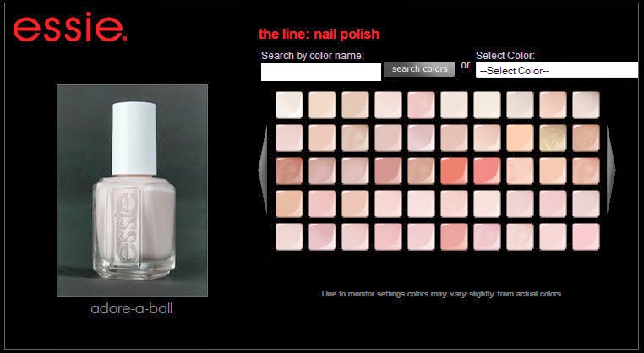Select the last swatch in the bottom row
The width and height of the screenshot is (644, 353).
coord(586,236)
